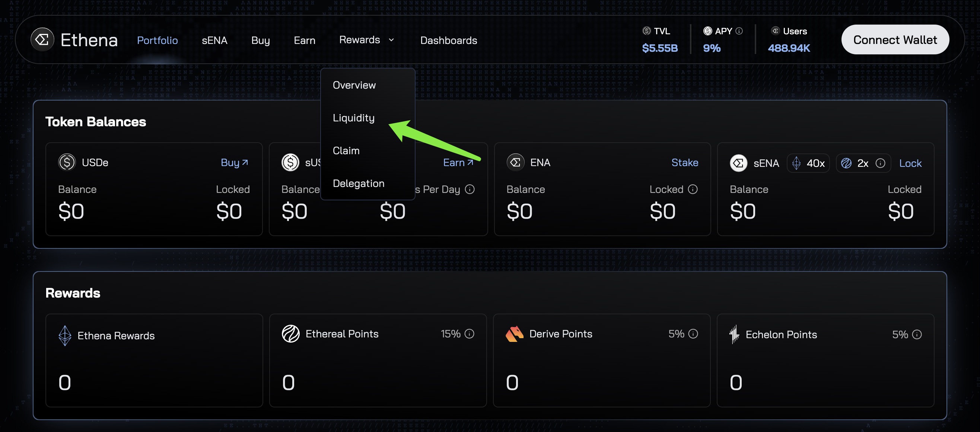
Task: Click the 488.94K users value
Action: click(789, 48)
